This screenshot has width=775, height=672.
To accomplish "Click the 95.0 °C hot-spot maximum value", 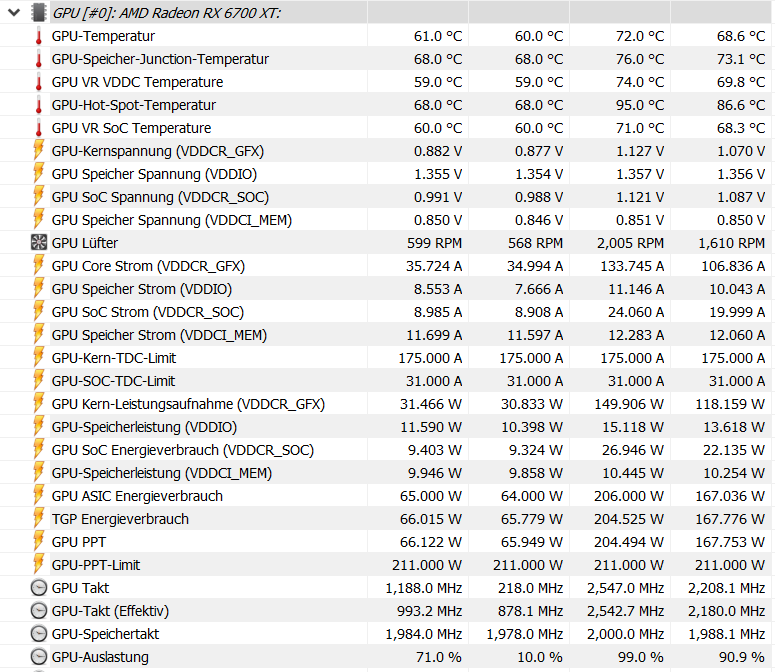I will point(640,105).
